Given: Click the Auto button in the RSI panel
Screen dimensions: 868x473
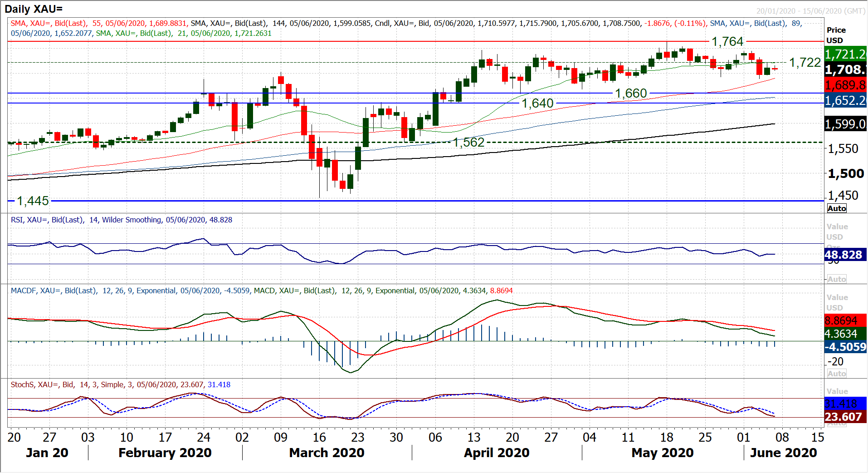Looking at the screenshot, I should [x=837, y=279].
